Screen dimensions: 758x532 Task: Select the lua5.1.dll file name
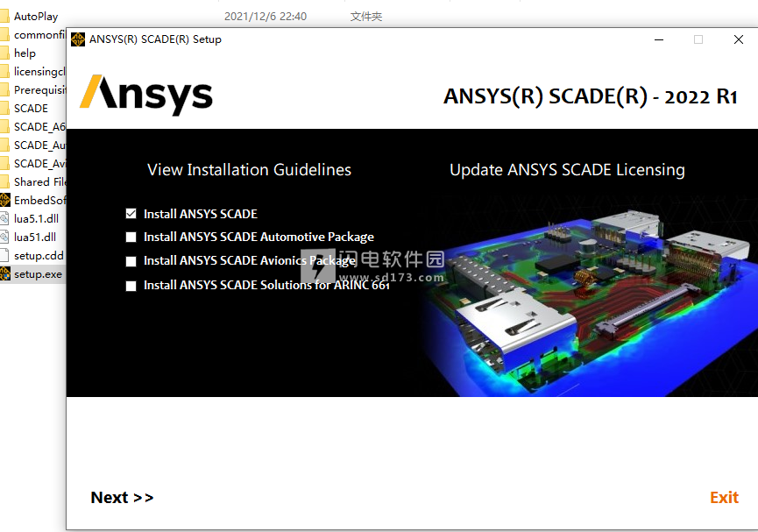coord(36,218)
